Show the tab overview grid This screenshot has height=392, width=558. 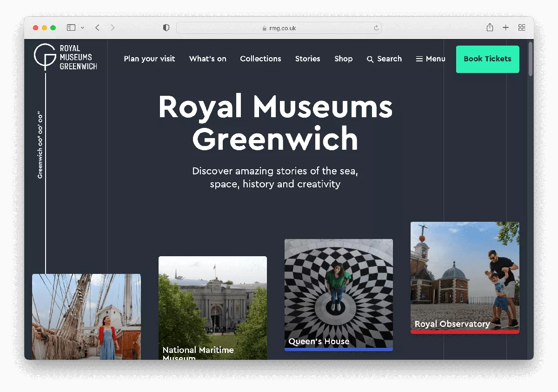(x=522, y=28)
